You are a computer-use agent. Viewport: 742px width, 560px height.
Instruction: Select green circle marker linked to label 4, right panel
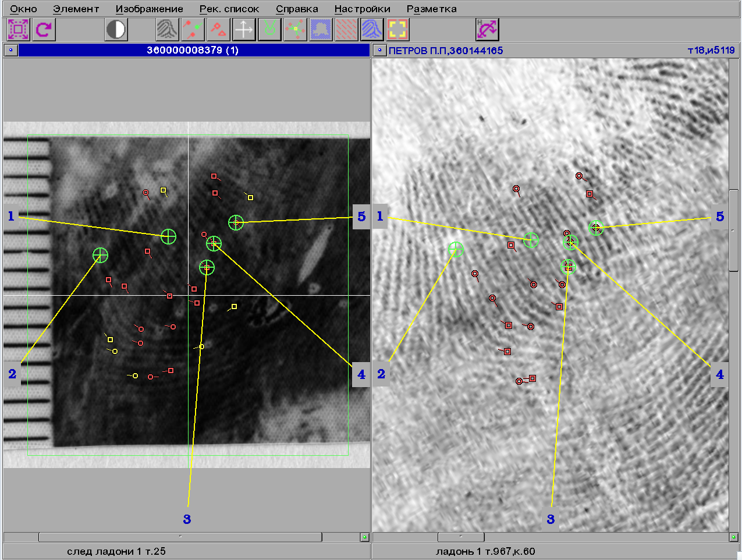click(570, 242)
